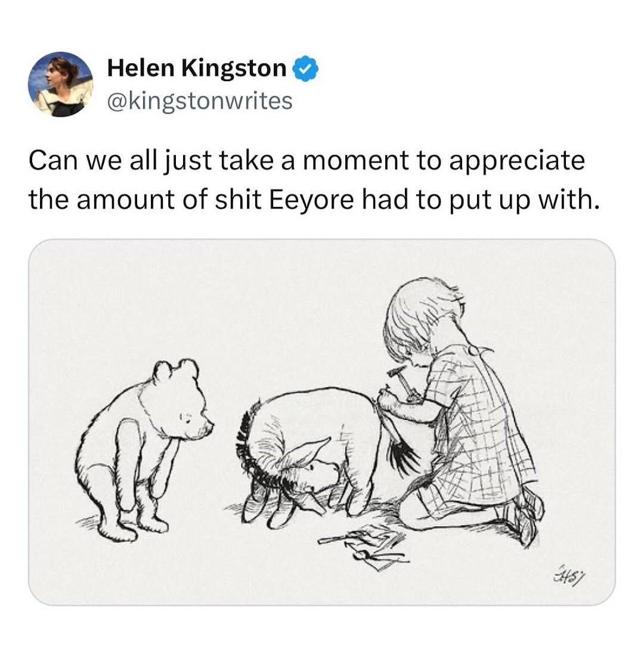Open the Helen Kingston display name
Screen dimensions: 644x655
click(x=197, y=69)
